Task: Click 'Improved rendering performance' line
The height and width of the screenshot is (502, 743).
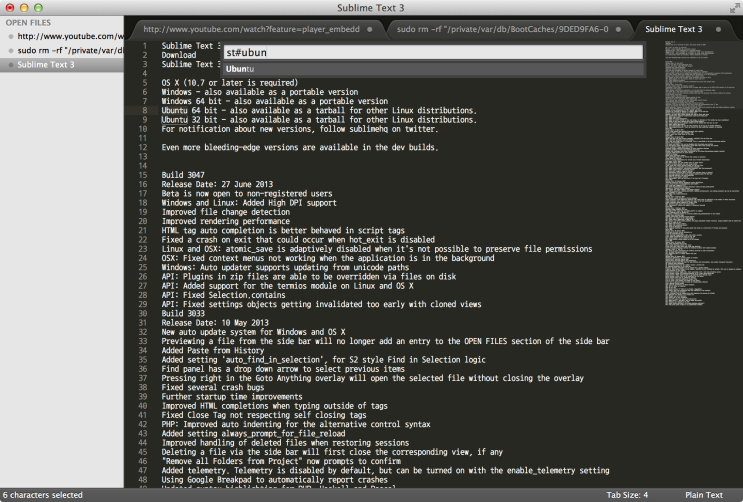Action: click(226, 221)
